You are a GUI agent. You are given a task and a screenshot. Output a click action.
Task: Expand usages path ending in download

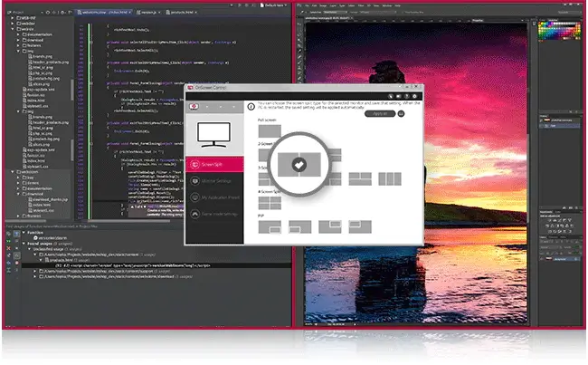coord(35,276)
